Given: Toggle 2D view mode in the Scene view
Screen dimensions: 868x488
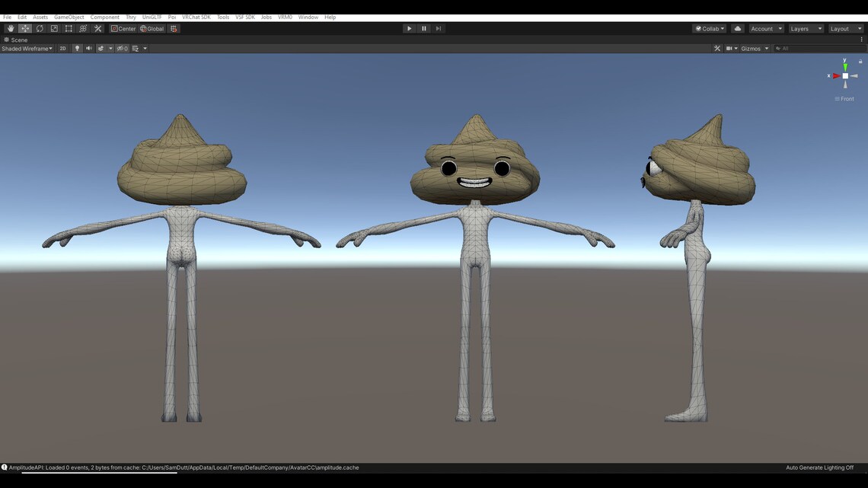Looking at the screenshot, I should point(62,48).
